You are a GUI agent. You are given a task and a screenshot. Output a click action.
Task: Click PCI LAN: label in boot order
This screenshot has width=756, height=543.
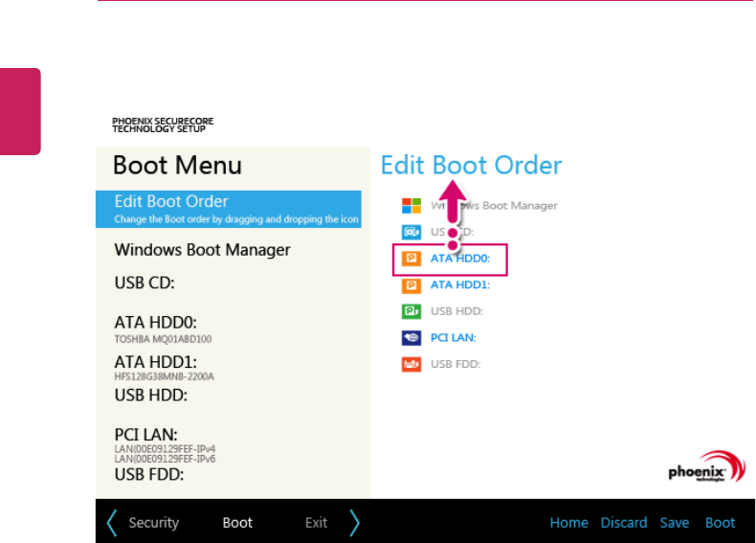click(x=454, y=338)
